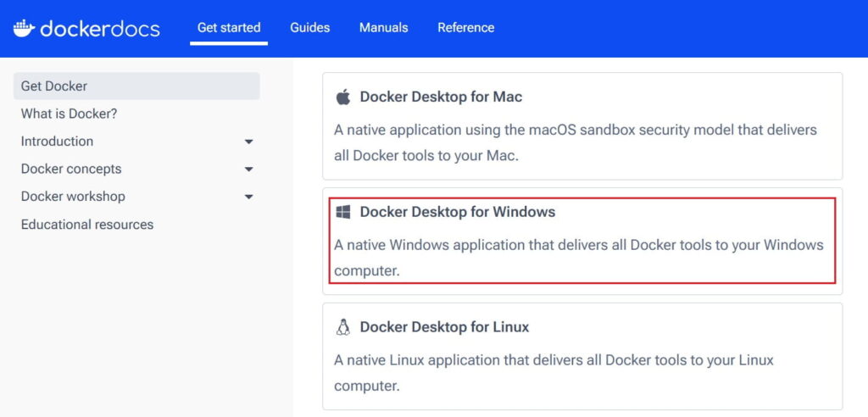The height and width of the screenshot is (417, 868).
Task: Switch to the Manuals tab
Action: click(384, 28)
